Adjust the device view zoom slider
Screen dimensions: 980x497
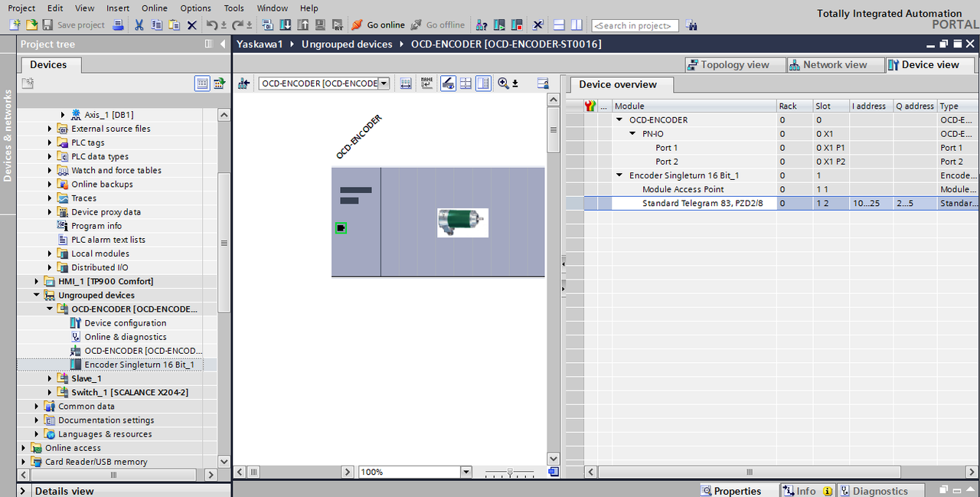(x=510, y=472)
